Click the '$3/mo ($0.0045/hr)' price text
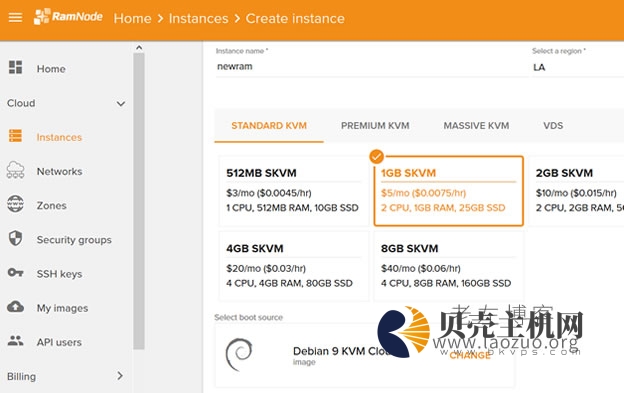The height and width of the screenshot is (393, 624). pyautogui.click(x=269, y=193)
